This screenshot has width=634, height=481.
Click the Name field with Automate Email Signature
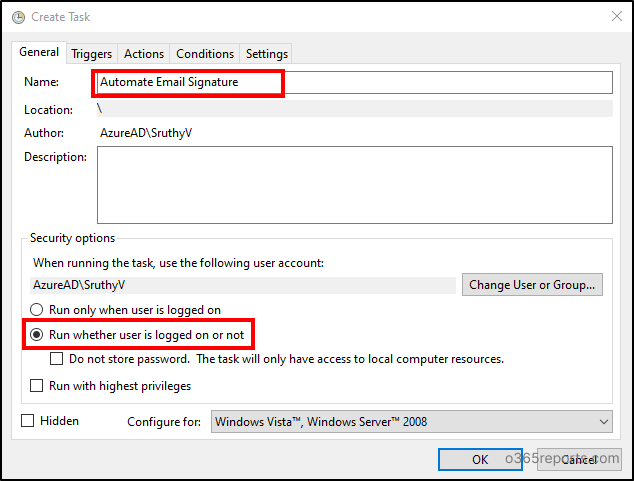pos(355,82)
